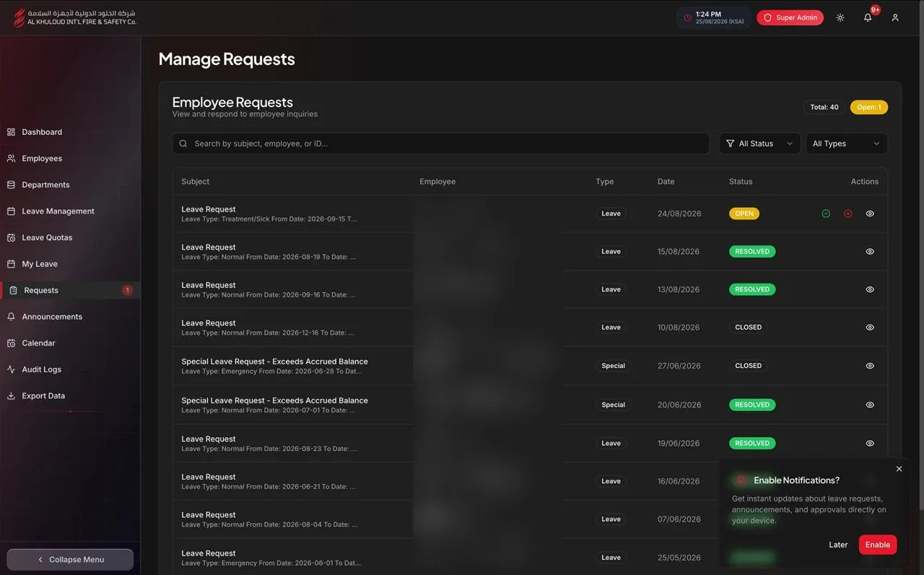Click the Requests clipboard icon in sidebar

[13, 290]
